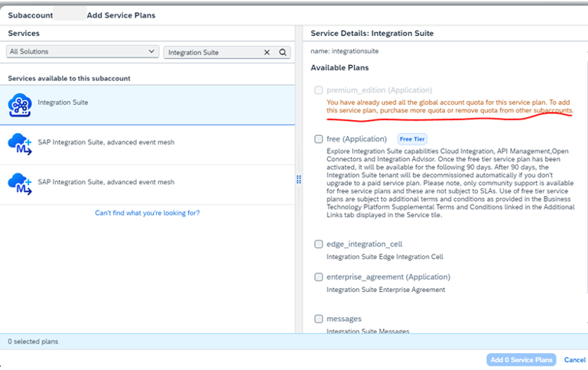Click the panel splitter grip handle

[299, 180]
